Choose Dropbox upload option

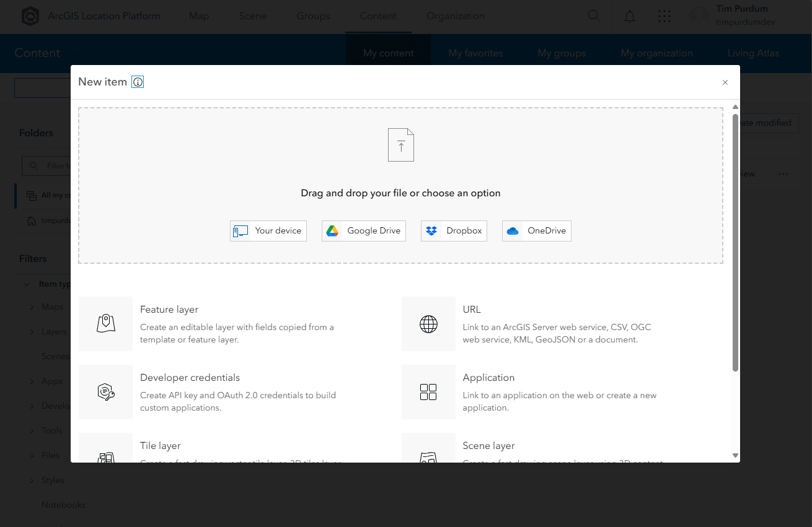pos(454,231)
